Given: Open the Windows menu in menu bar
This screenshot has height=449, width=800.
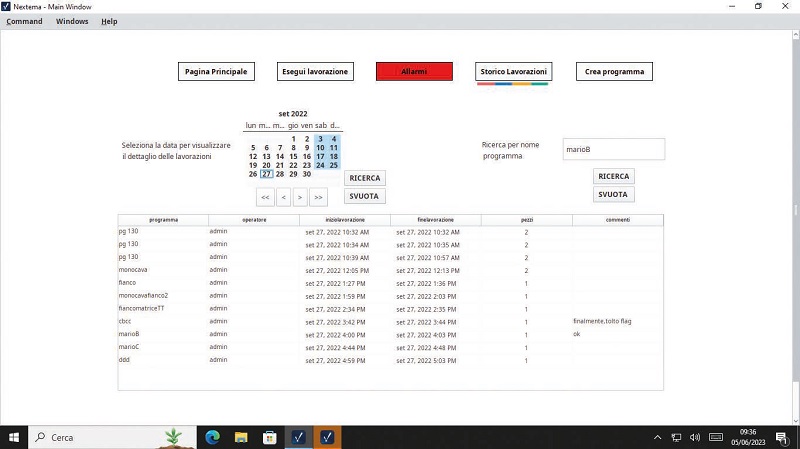Looking at the screenshot, I should coord(72,21).
